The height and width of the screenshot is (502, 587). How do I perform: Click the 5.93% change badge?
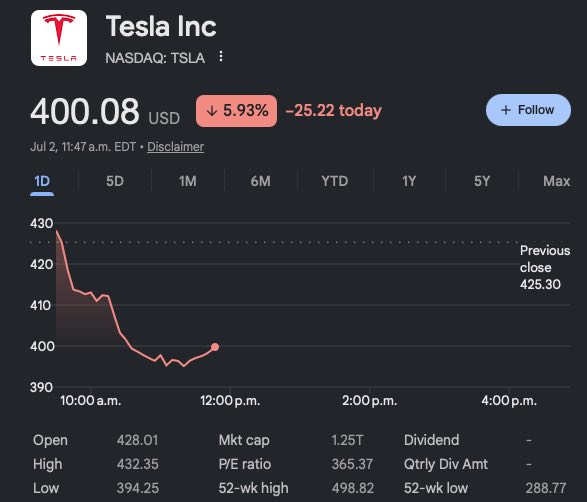click(237, 111)
